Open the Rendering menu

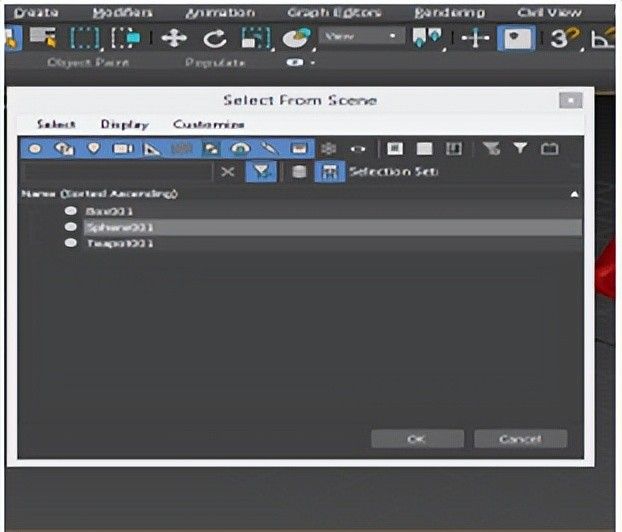point(449,13)
